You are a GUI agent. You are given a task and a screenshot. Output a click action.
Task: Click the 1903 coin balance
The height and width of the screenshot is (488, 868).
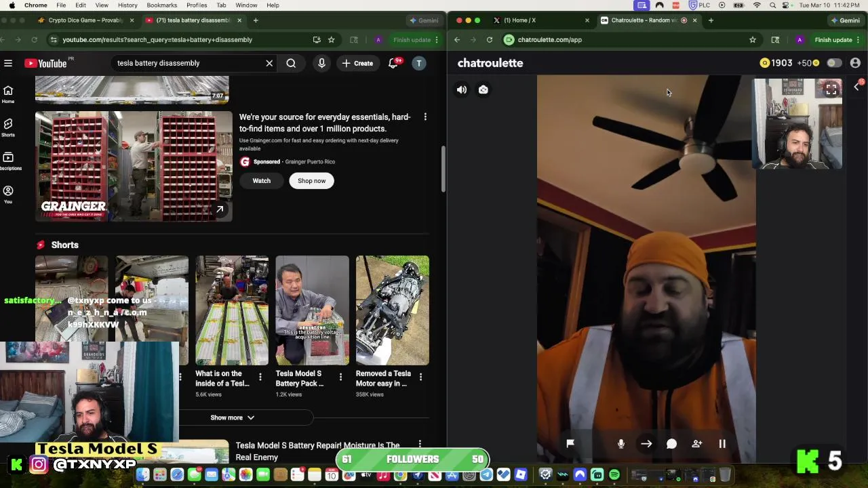[776, 63]
